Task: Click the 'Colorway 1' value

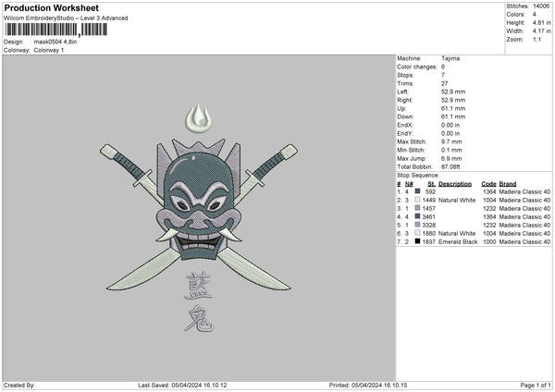Action: (x=49, y=50)
